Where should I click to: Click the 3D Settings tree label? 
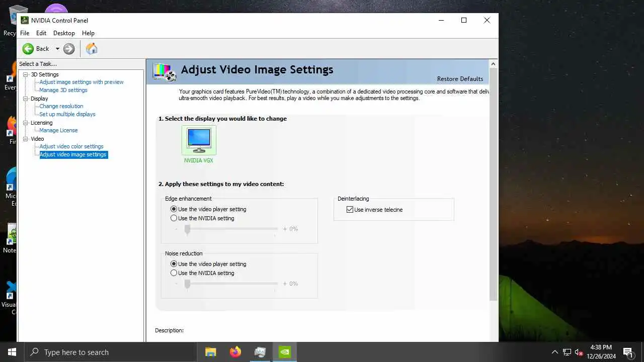45,74
